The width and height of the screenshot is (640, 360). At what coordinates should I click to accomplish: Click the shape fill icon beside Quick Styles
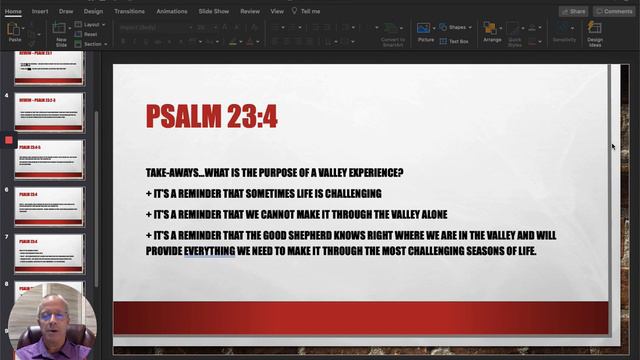(x=532, y=28)
